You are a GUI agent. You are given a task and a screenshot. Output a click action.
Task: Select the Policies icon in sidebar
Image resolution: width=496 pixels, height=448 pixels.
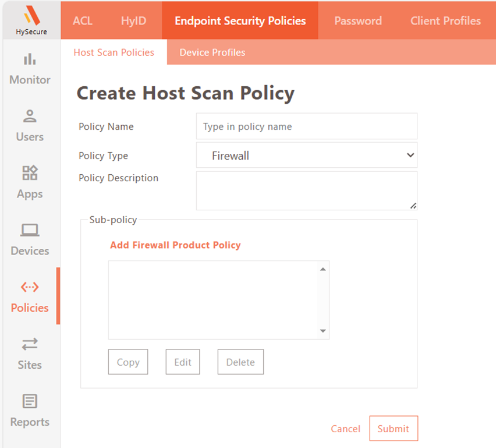click(30, 287)
